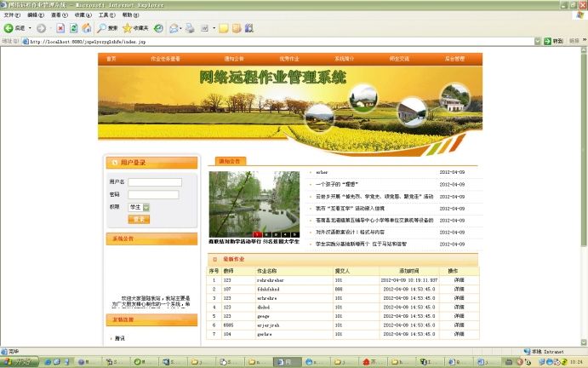Image resolution: width=588 pixels, height=368 pixels.
Task: Click the Edit page icon in toolbar
Action: pos(204,28)
